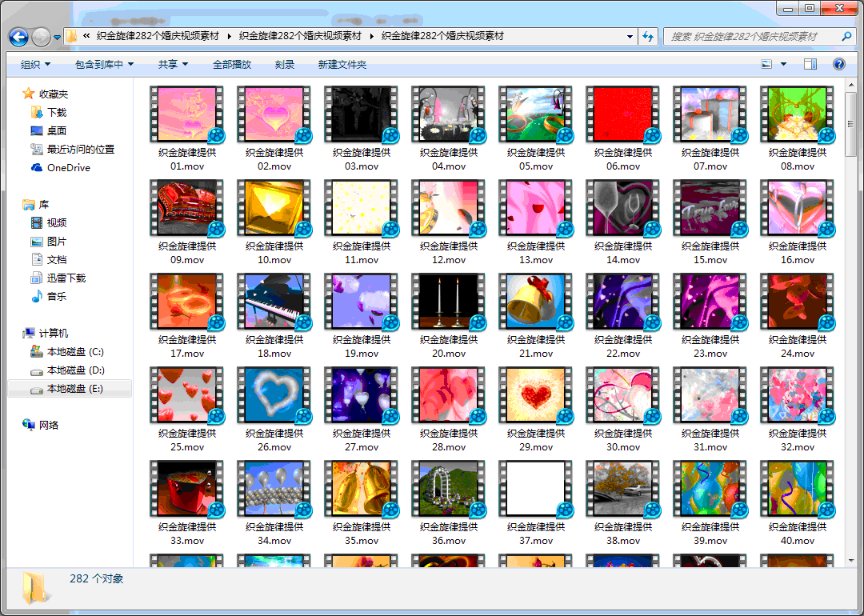
Task: Open the 下载 folder in favorites
Action: point(56,113)
